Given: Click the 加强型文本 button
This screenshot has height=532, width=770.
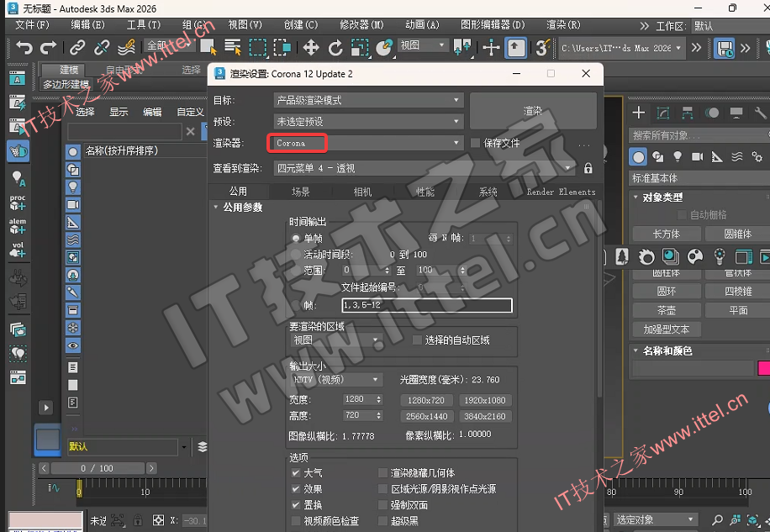Looking at the screenshot, I should (x=666, y=329).
